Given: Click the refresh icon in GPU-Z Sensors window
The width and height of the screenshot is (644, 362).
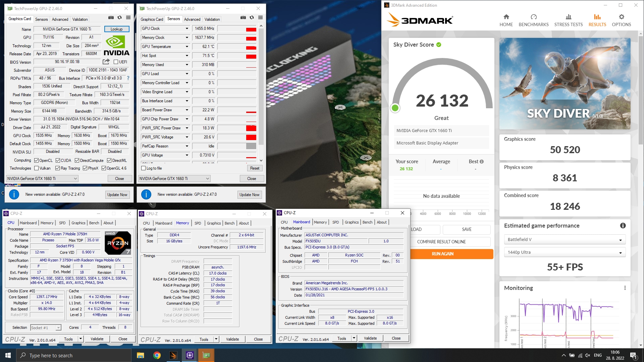Looking at the screenshot, I should (x=252, y=18).
